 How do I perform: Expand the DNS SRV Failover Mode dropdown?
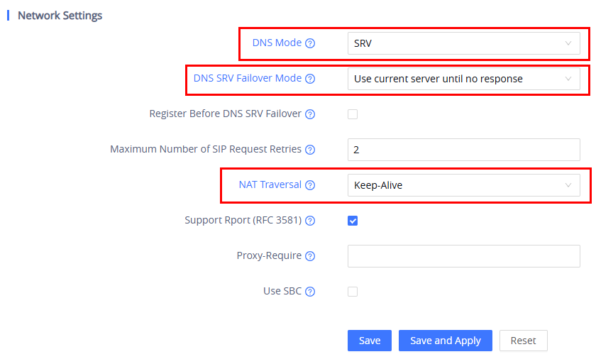464,79
